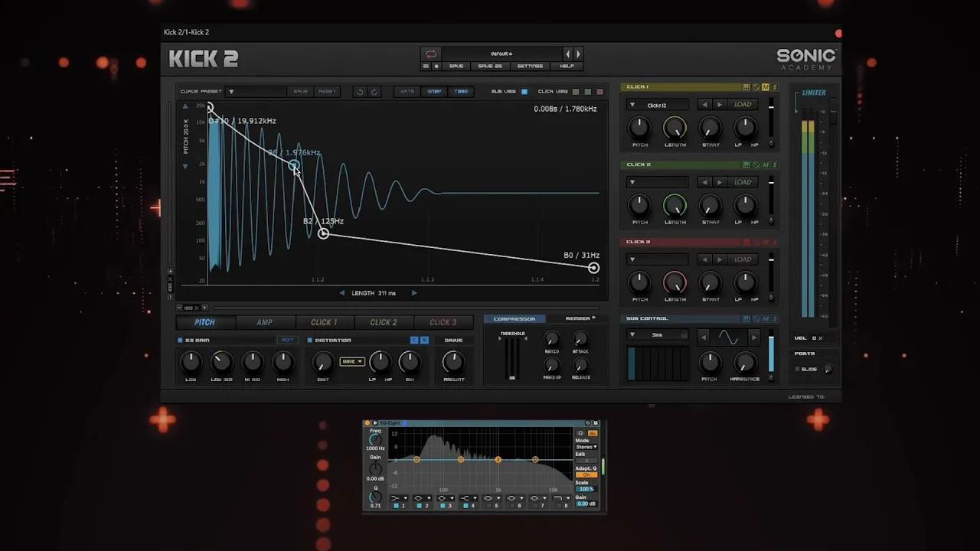
Task: Click zoom-in plus under graph
Action: tap(204, 308)
